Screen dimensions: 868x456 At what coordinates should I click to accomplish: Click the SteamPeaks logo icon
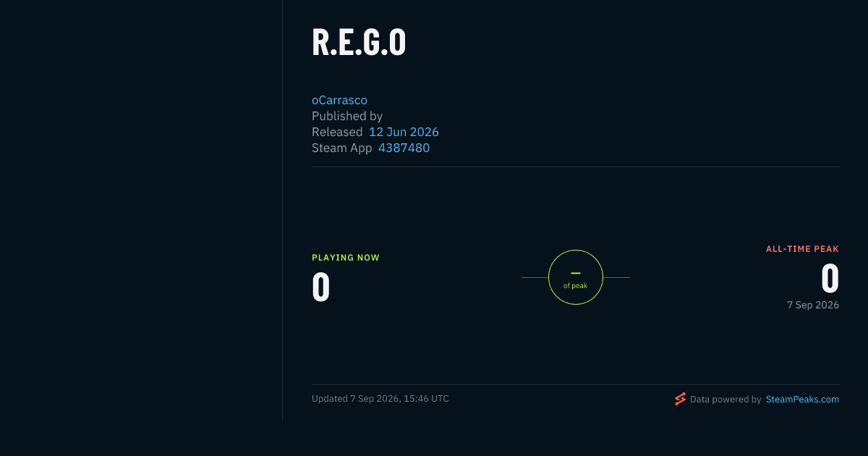[680, 399]
